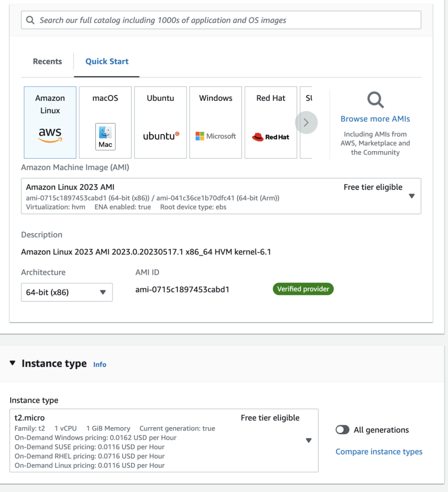Switch to the Quick Start tab
This screenshot has width=448, height=492.
pyautogui.click(x=107, y=61)
